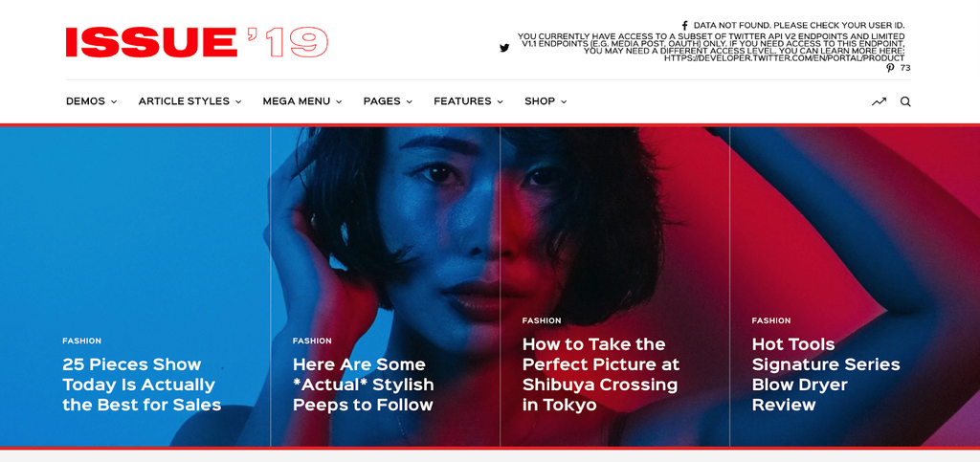Click Fashion tag above Hot Tools title

click(x=771, y=320)
